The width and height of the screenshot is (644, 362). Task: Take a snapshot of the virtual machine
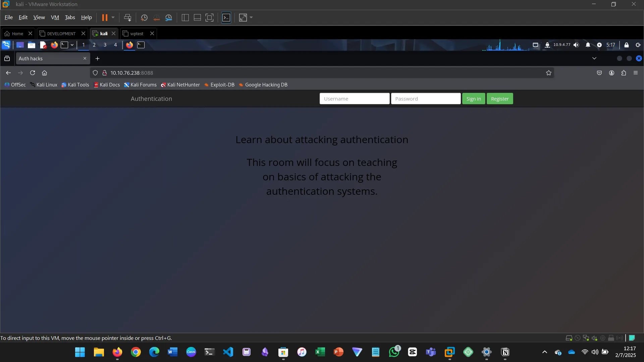144,17
